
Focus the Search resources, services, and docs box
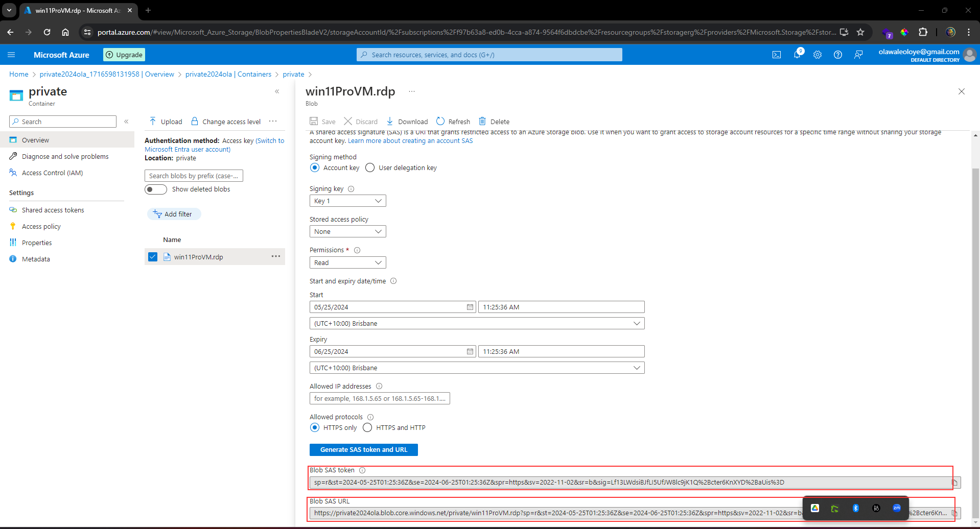(489, 55)
